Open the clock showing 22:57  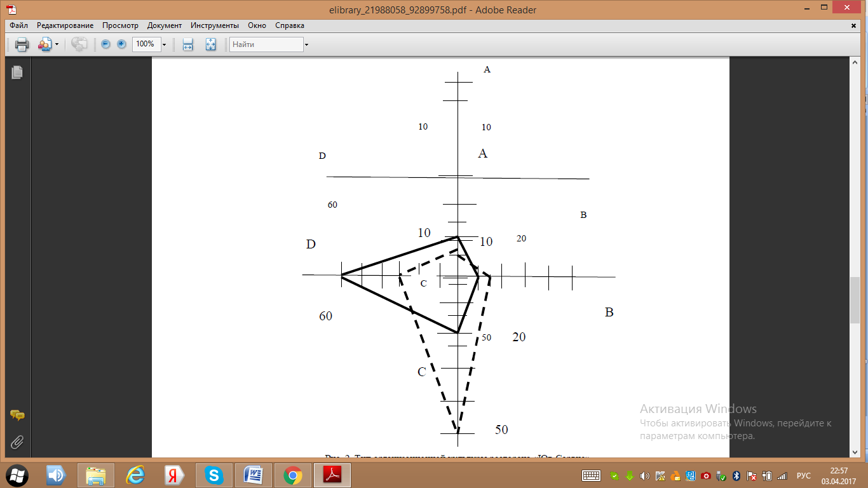(x=839, y=475)
